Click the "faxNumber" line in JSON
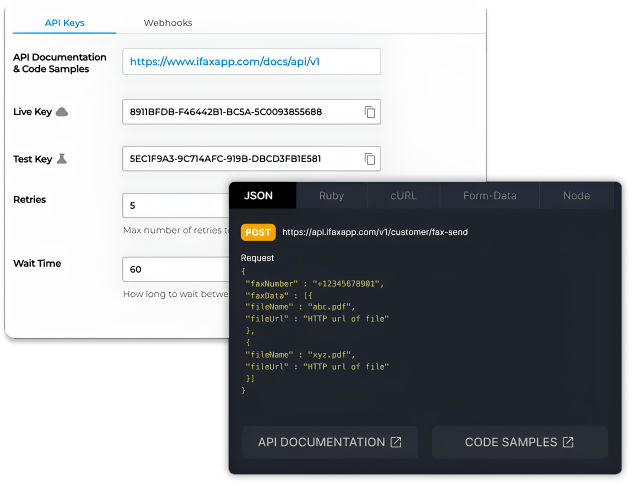Screen dimensions: 632x484 click(x=314, y=284)
